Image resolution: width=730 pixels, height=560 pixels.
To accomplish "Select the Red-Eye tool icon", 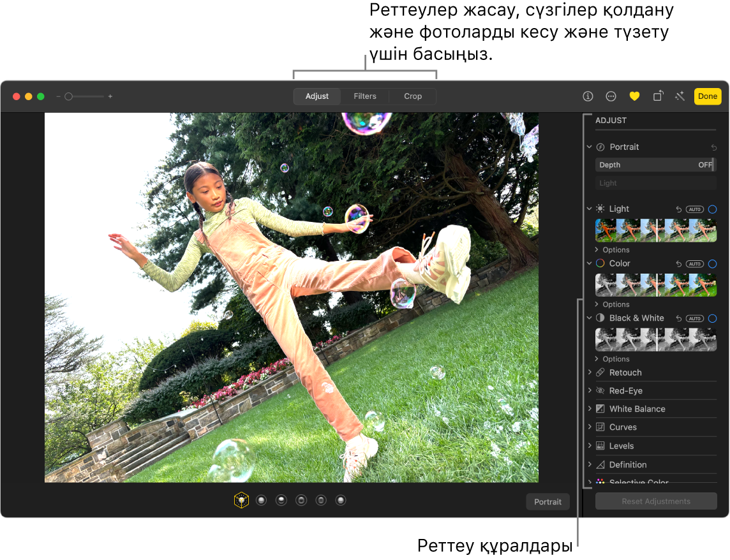I will tap(600, 390).
